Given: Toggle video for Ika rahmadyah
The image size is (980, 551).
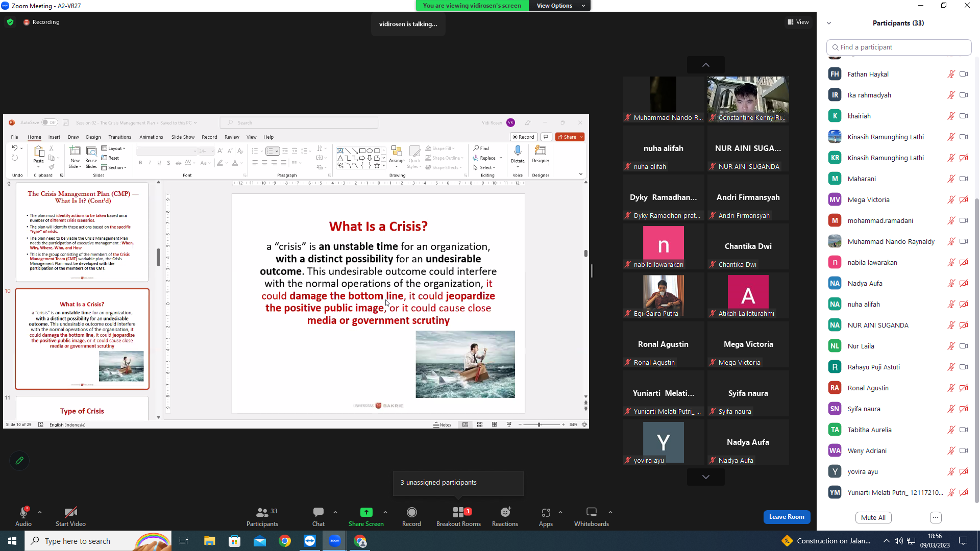Looking at the screenshot, I should [x=964, y=95].
